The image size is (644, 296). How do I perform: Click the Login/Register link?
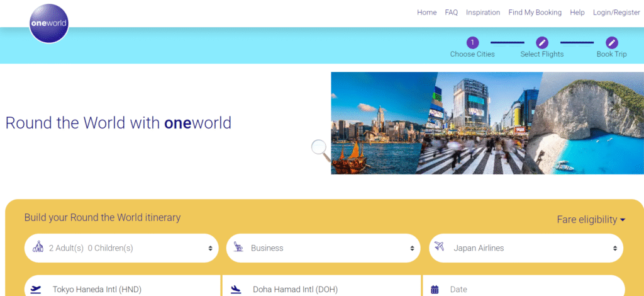coord(616,13)
